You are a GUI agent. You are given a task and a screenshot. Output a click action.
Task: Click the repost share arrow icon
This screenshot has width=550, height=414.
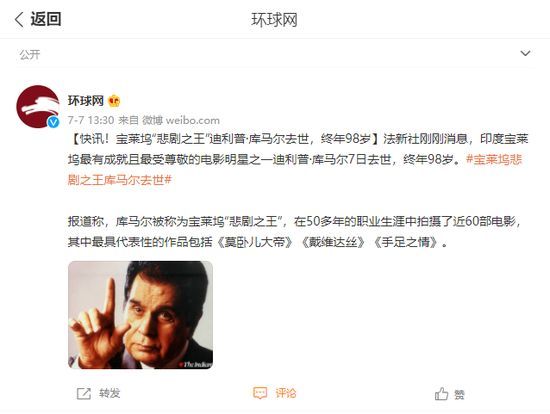point(84,394)
